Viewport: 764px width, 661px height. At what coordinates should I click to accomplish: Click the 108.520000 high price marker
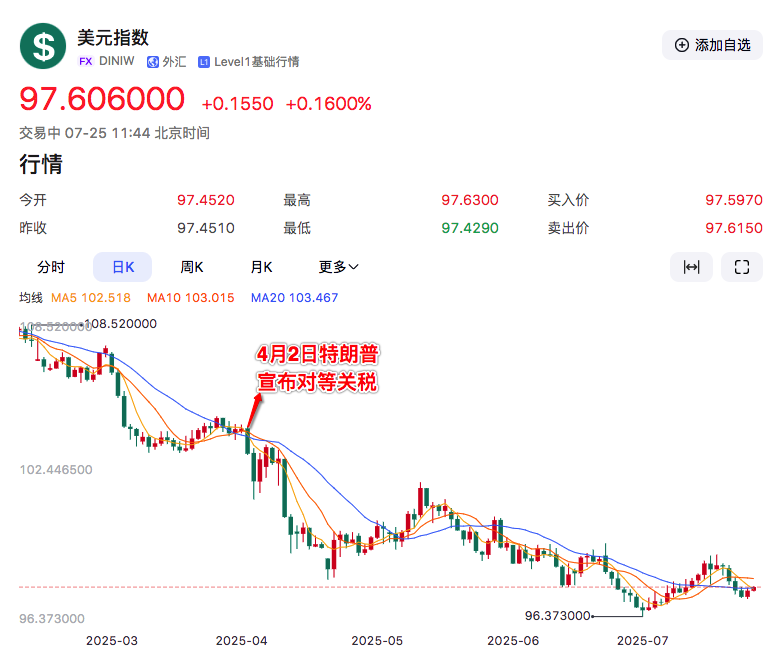point(122,324)
